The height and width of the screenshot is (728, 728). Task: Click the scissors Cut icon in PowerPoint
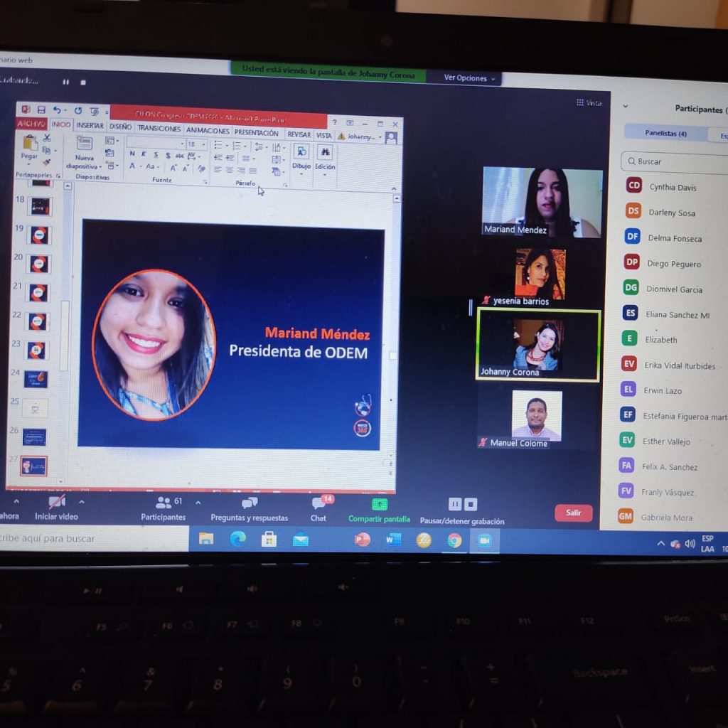47,138
